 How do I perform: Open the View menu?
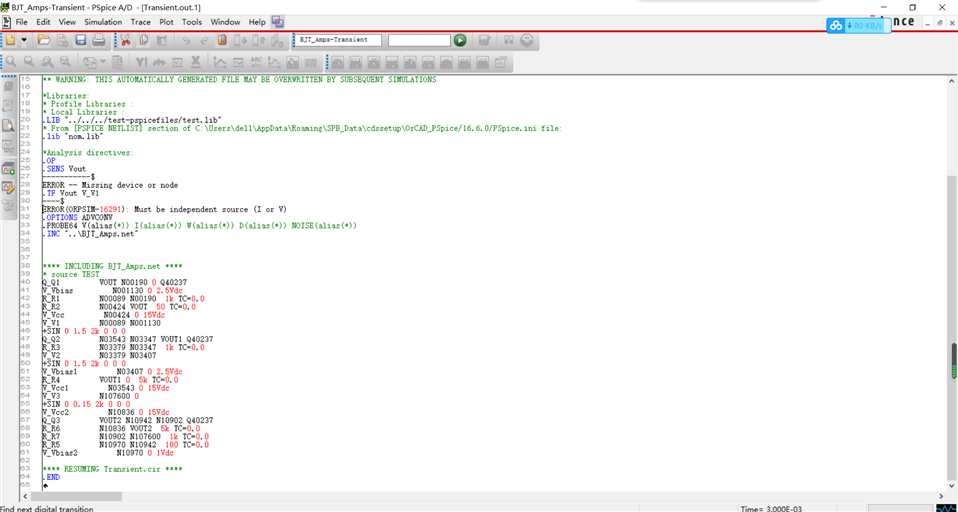tap(67, 22)
